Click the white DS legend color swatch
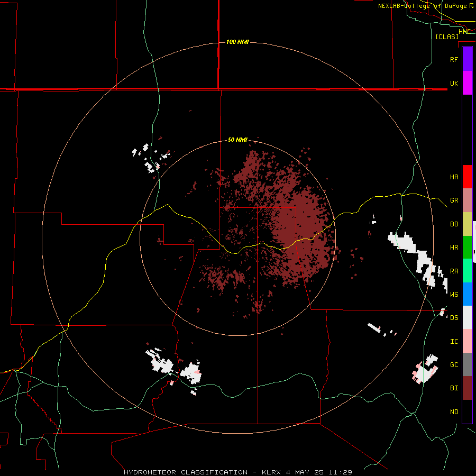 point(467,317)
